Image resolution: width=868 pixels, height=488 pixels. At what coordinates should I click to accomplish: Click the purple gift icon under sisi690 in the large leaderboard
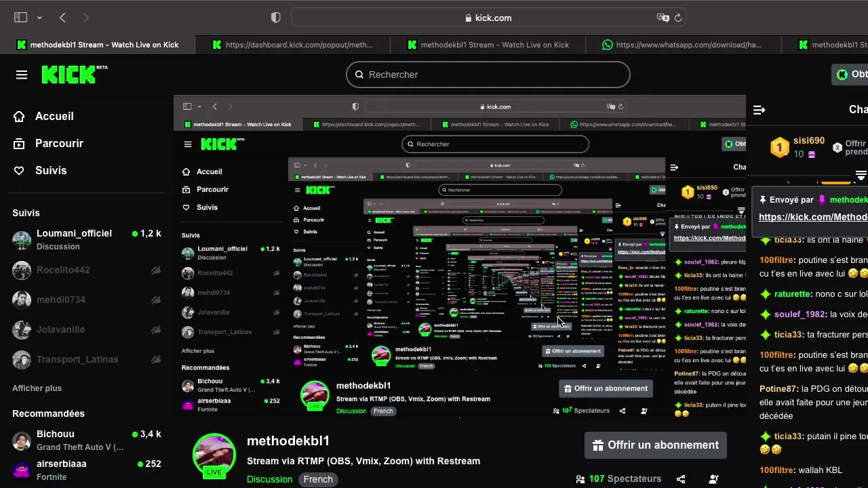[x=812, y=155]
